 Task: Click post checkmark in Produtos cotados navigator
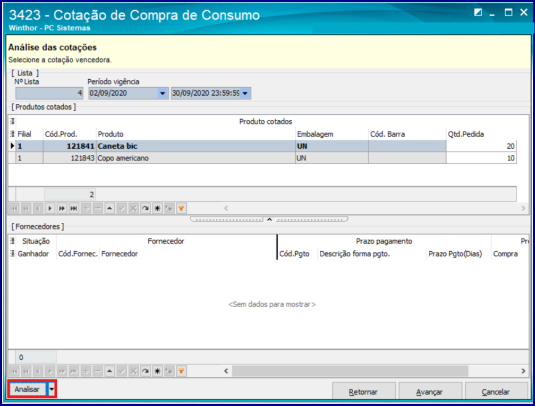[121, 208]
